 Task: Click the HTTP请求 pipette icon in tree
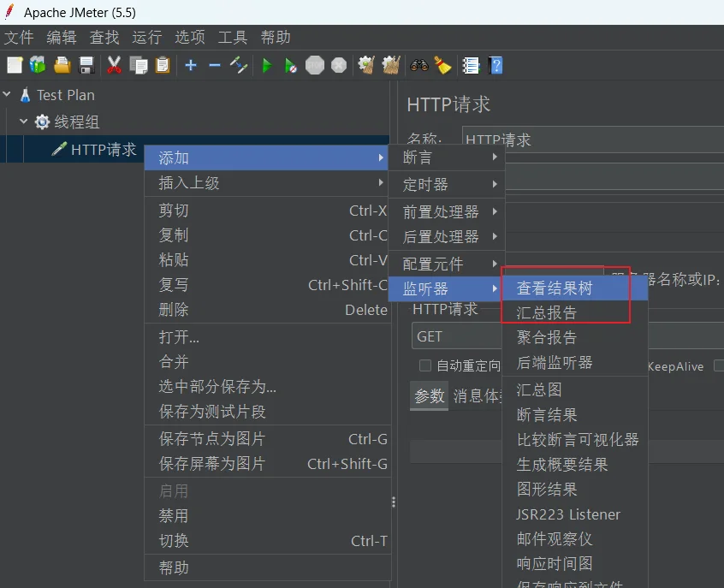[59, 149]
